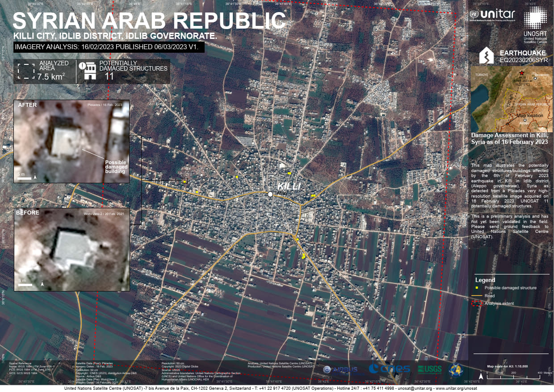Select the cracked house earthquake icon
Image resolution: width=554 pixels, height=392 pixels.
coord(486,55)
